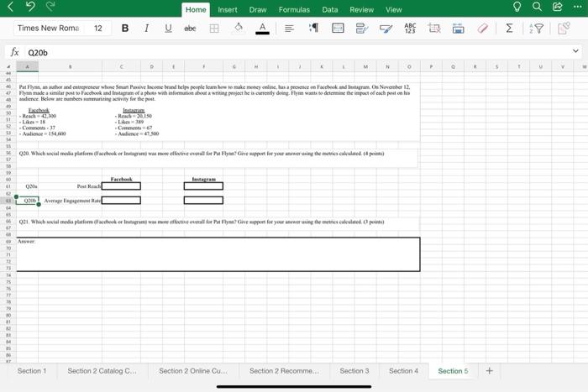The height and width of the screenshot is (392, 588).
Task: Select the Instagram column heading cell
Action: click(203, 179)
